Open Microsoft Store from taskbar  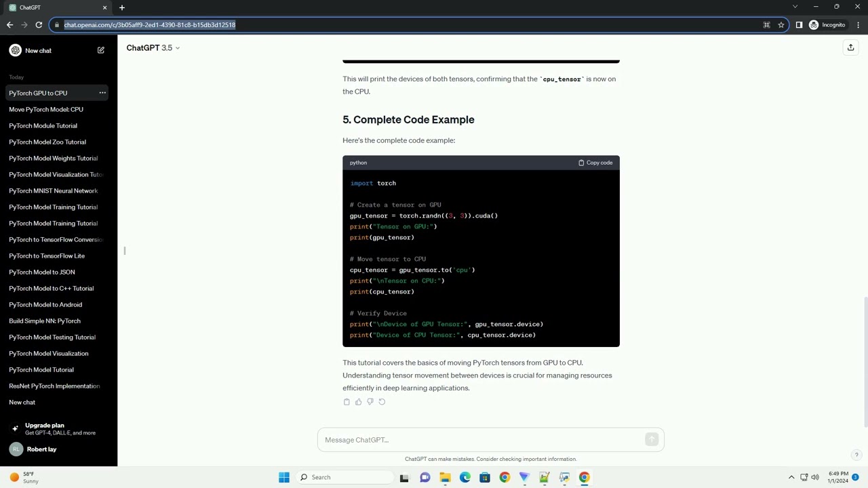(485, 477)
